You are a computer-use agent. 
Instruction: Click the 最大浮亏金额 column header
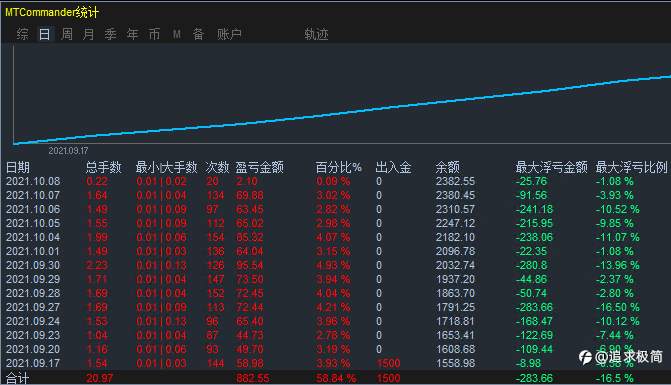click(x=552, y=167)
